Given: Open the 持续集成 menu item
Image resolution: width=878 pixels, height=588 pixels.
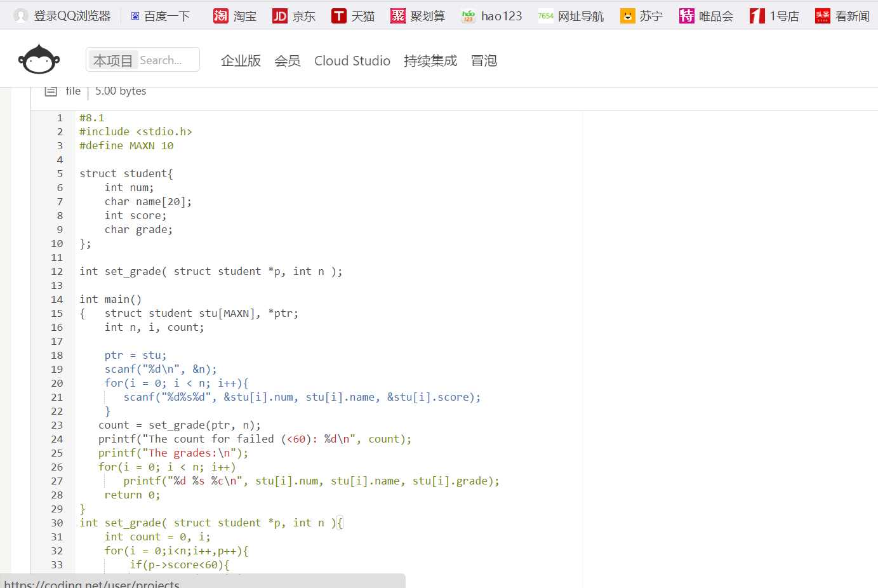Looking at the screenshot, I should coord(430,60).
